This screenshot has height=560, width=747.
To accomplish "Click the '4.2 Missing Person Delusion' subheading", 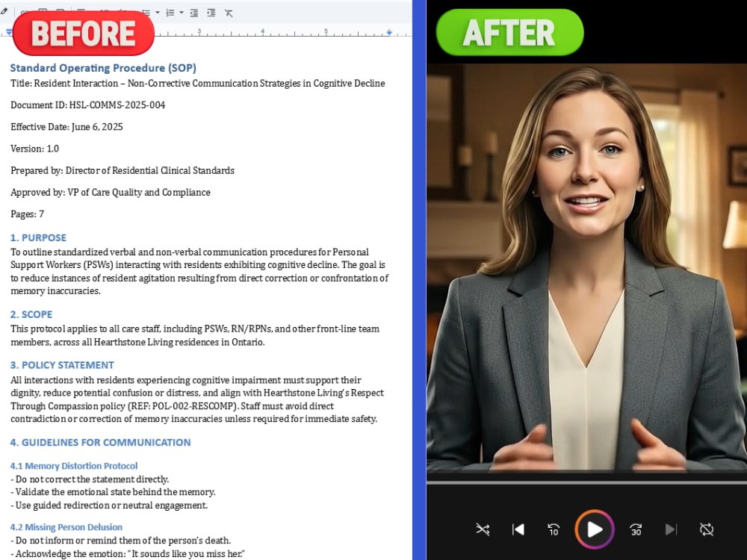I will (66, 527).
